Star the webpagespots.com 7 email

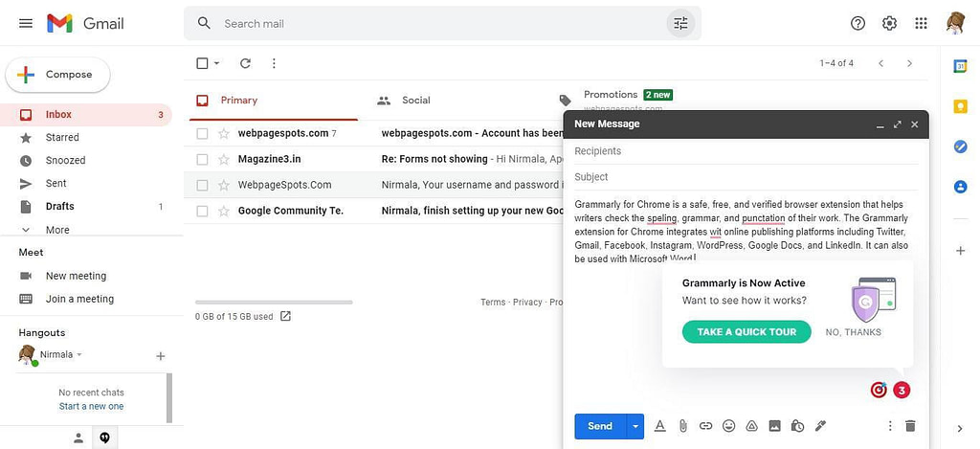click(224, 133)
